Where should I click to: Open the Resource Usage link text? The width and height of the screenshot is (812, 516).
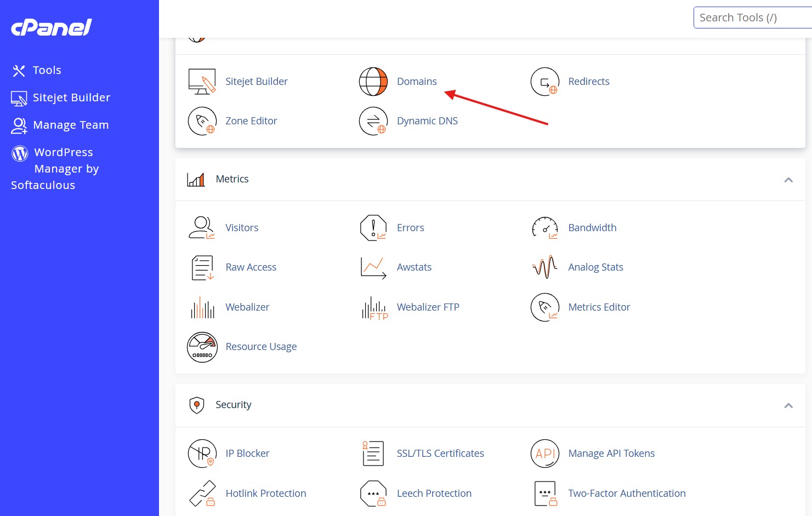(x=261, y=347)
